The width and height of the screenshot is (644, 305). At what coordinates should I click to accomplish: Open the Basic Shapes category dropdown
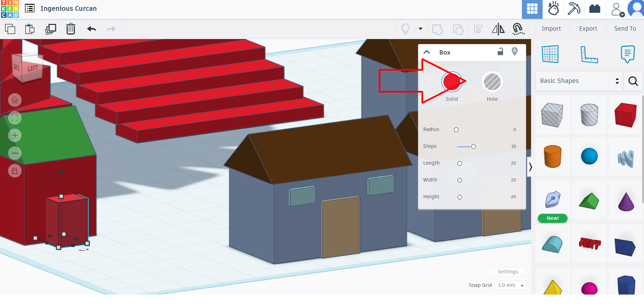(x=579, y=81)
